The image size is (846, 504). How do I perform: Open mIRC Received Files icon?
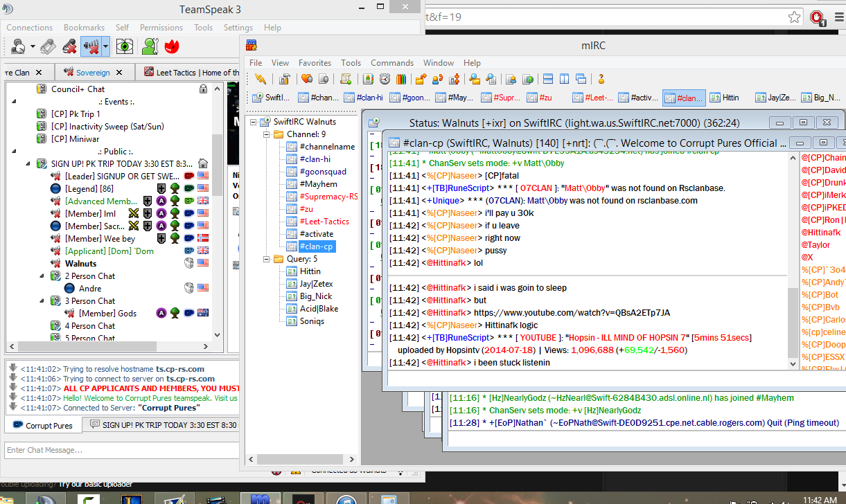pyautogui.click(x=475, y=79)
